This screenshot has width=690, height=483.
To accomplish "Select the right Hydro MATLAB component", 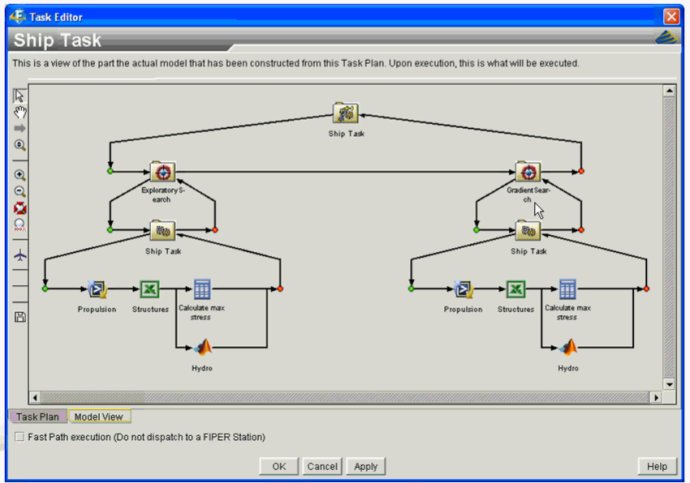I will coord(568,348).
